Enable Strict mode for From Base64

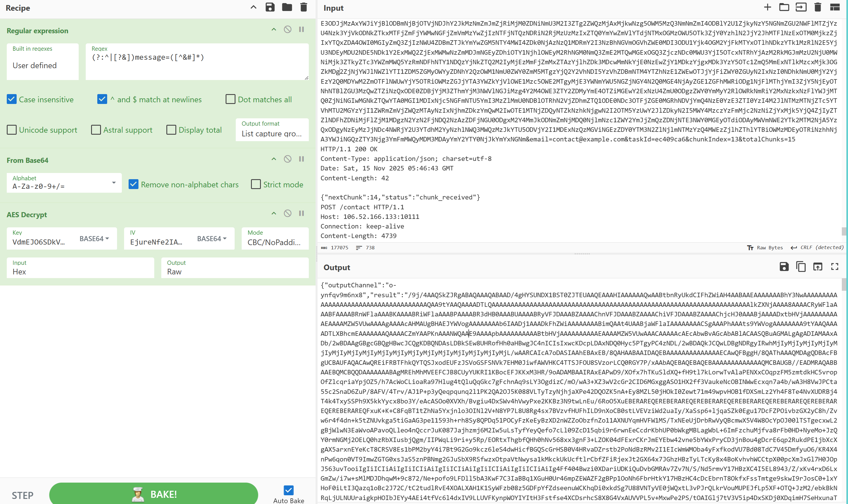coord(255,185)
